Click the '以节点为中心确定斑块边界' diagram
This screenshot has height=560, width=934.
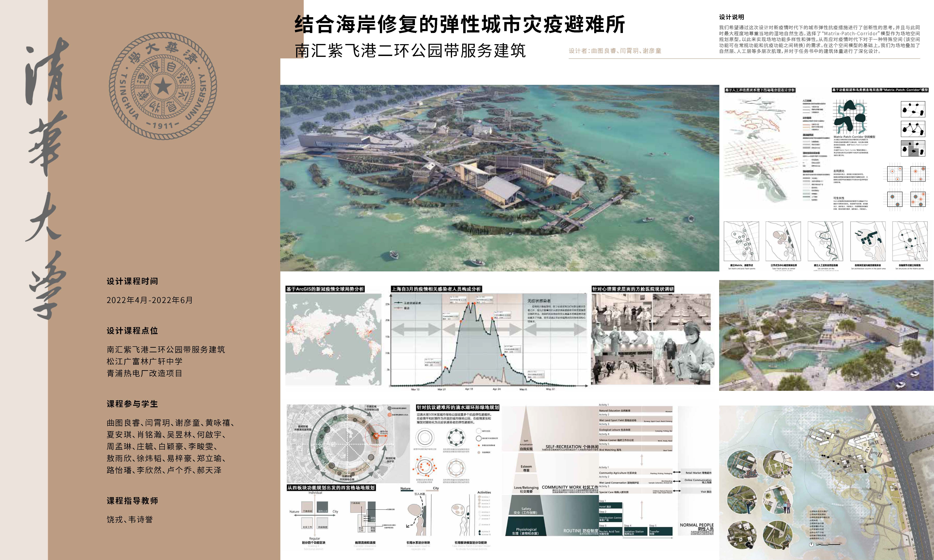783,241
